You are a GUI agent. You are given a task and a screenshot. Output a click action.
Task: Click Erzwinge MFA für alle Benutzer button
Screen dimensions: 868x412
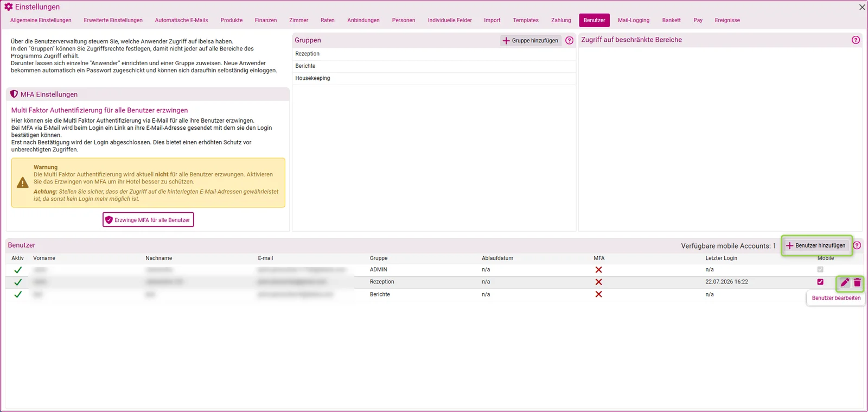pyautogui.click(x=148, y=220)
